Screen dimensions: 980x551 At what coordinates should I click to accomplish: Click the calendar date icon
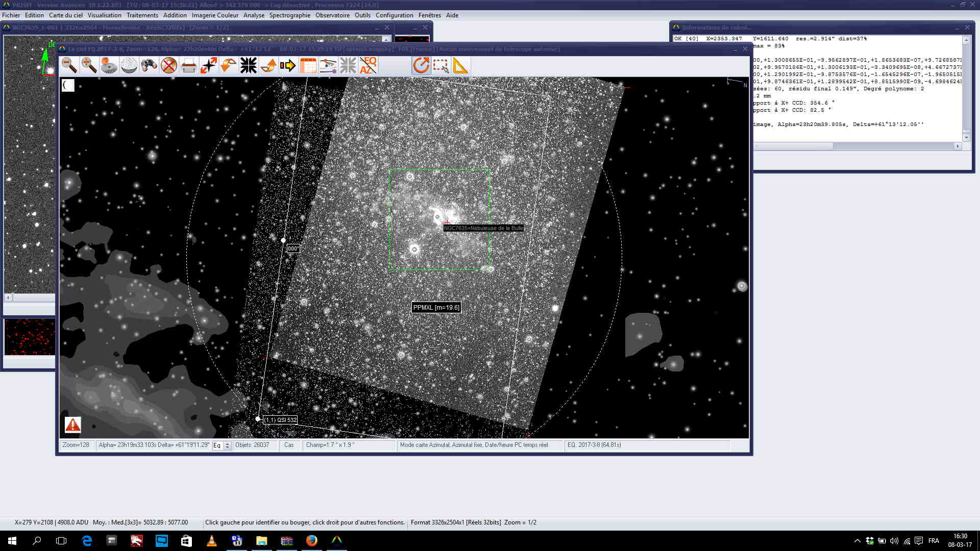point(308,65)
